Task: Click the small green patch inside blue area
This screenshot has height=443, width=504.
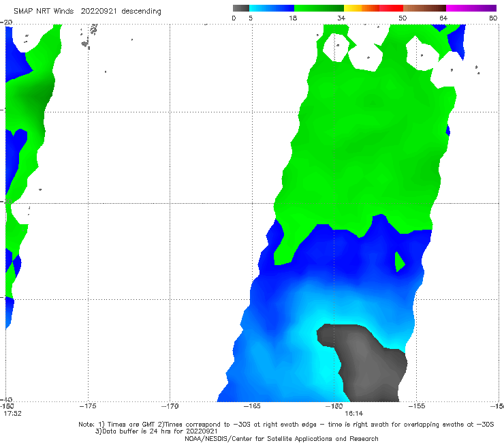Action: [399, 262]
